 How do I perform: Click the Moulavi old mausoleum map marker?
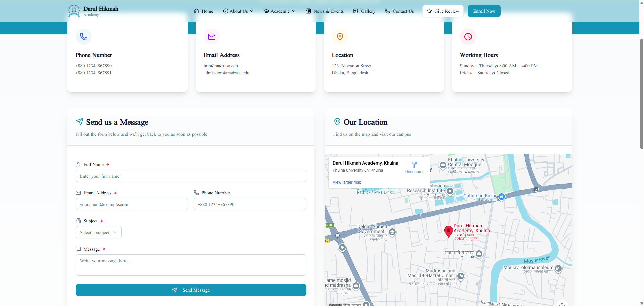coord(558,268)
